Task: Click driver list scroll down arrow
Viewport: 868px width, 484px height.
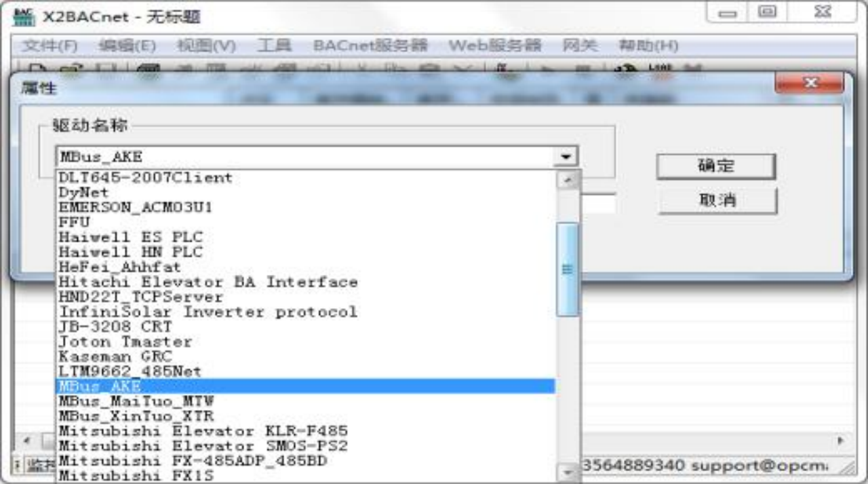Action: [x=568, y=471]
